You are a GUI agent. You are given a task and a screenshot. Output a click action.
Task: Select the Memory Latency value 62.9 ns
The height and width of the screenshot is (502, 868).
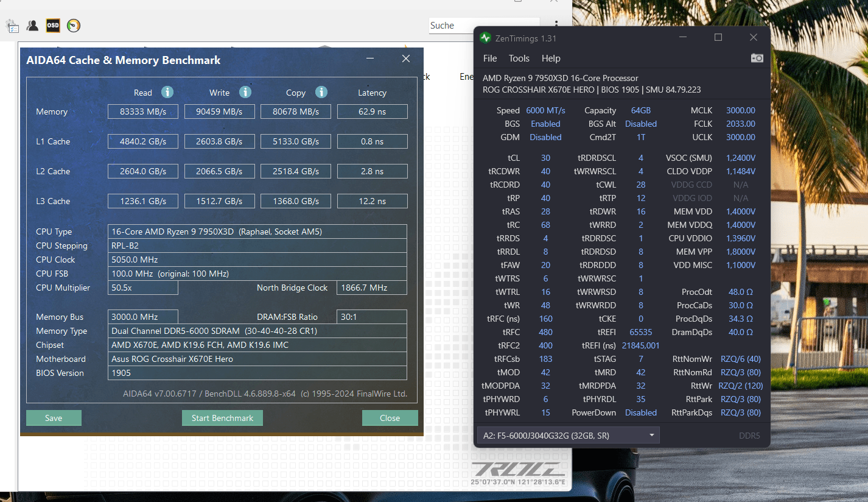(372, 111)
